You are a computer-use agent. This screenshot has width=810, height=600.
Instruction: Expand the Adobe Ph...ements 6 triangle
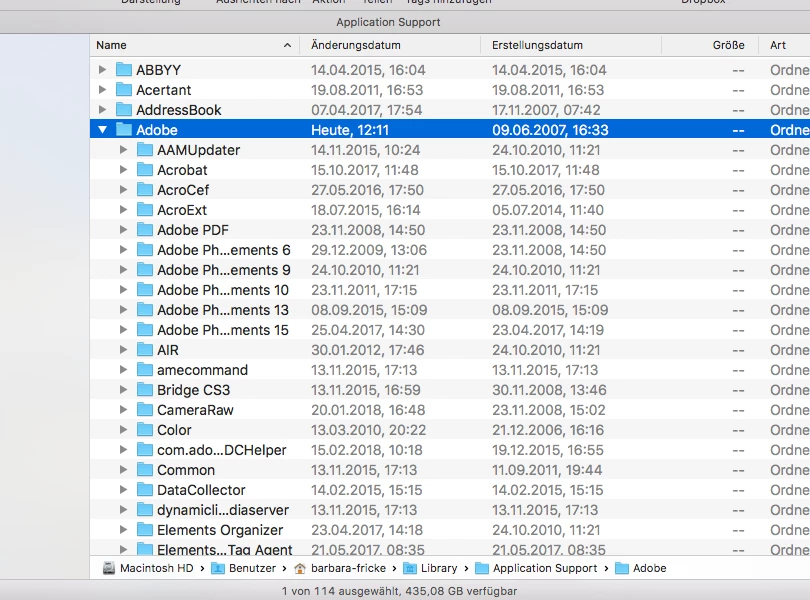(x=123, y=250)
